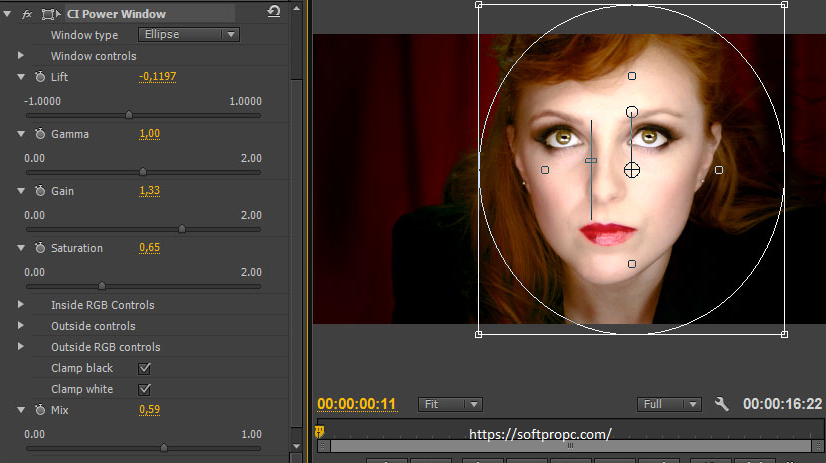Click the top inner ellipse handle
The image size is (826, 463).
[x=632, y=76]
